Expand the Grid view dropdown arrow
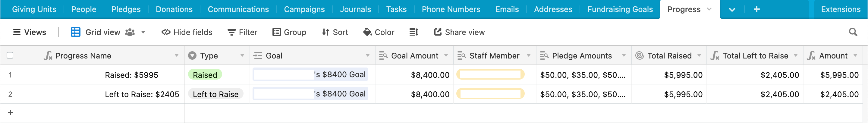868x123 pixels. [143, 32]
